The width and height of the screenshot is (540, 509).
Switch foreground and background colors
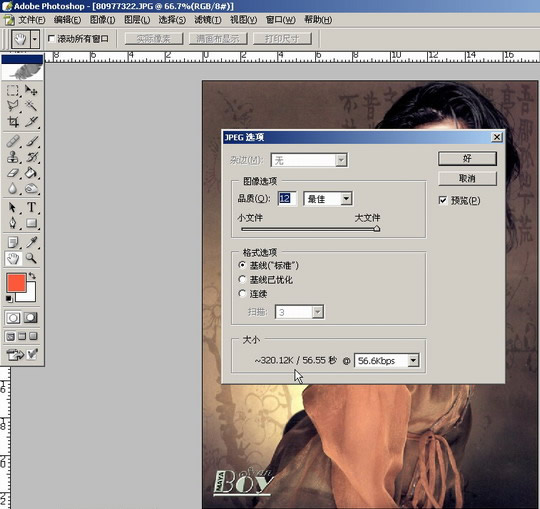(x=32, y=276)
